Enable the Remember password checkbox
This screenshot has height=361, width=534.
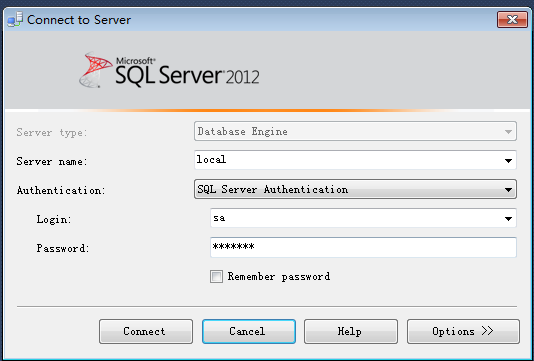pyautogui.click(x=216, y=277)
